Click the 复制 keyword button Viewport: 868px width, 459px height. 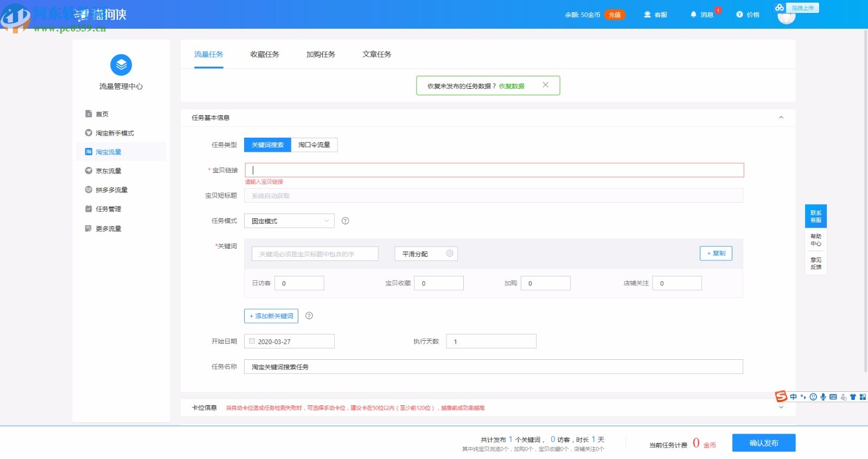pos(716,253)
